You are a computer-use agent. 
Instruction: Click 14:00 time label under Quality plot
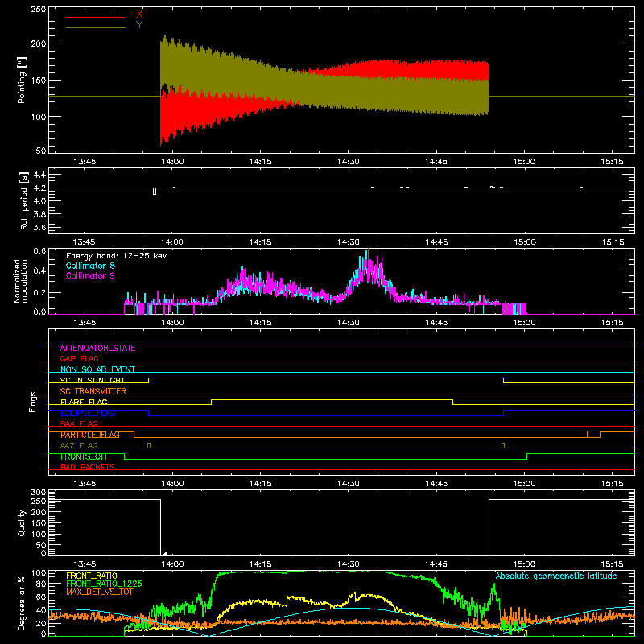click(172, 564)
